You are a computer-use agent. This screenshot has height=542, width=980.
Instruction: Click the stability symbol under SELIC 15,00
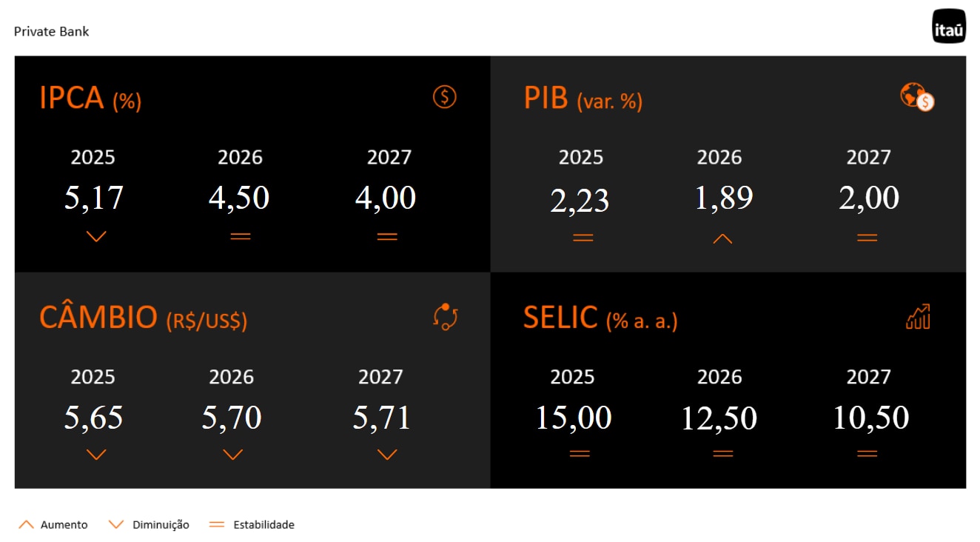(x=580, y=454)
